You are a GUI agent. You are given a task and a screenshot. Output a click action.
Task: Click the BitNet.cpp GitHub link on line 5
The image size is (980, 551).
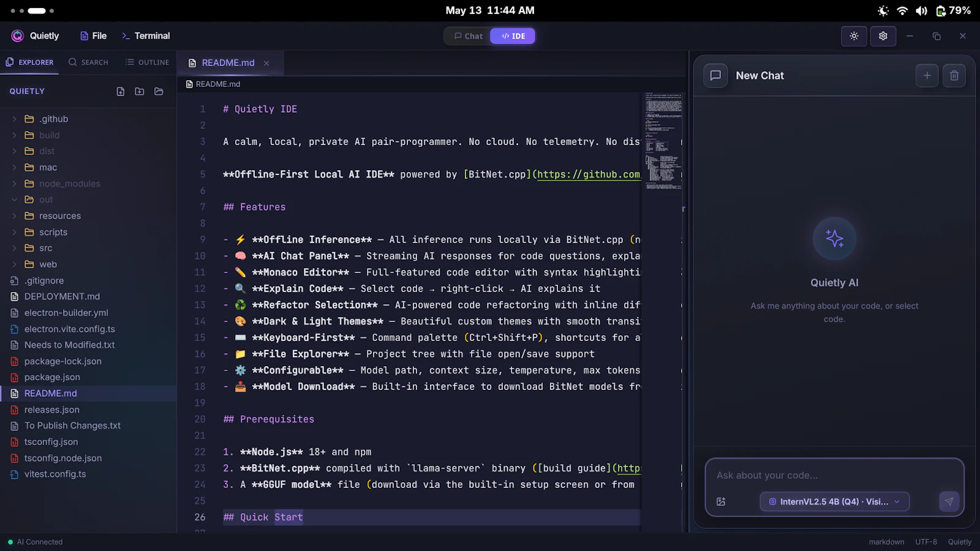click(589, 174)
